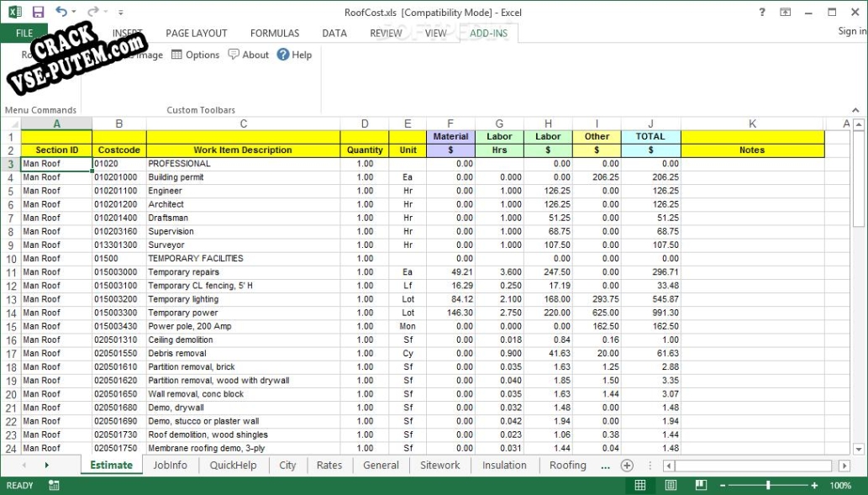Click sheet navigation previous arrow

pyautogui.click(x=24, y=465)
